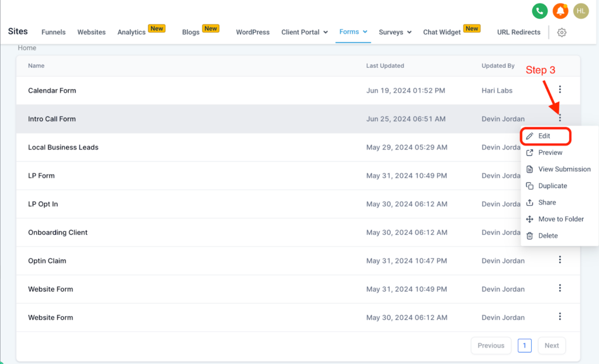The image size is (599, 364).
Task: Click the Last Updated column header
Action: [x=385, y=65]
